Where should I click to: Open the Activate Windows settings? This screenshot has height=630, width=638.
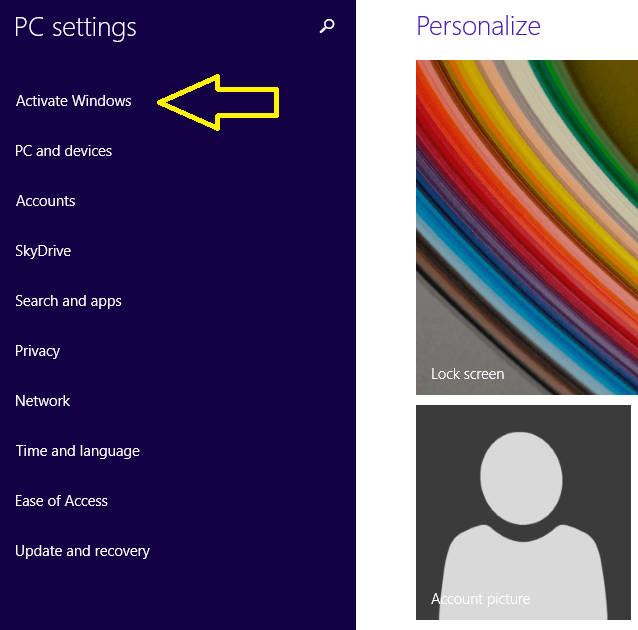point(74,101)
